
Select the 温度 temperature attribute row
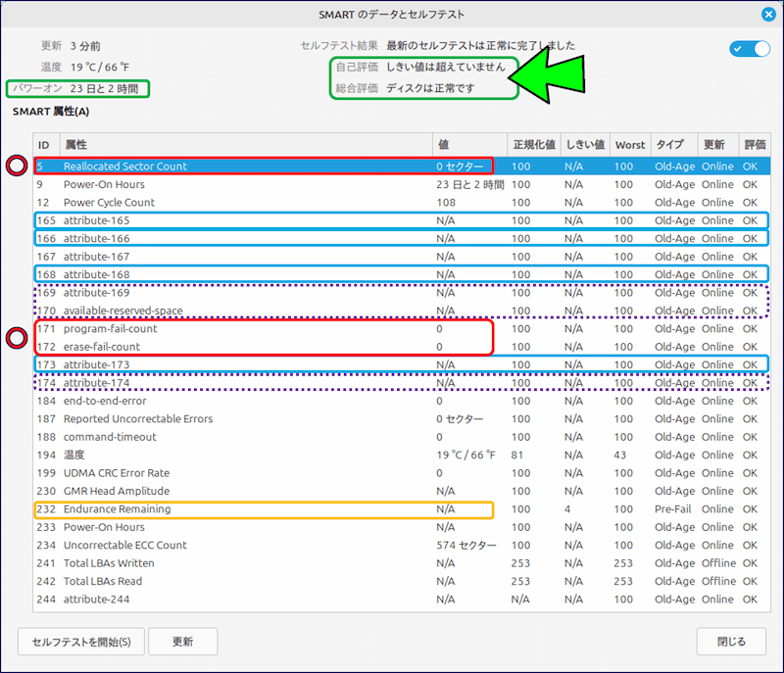[x=196, y=455]
